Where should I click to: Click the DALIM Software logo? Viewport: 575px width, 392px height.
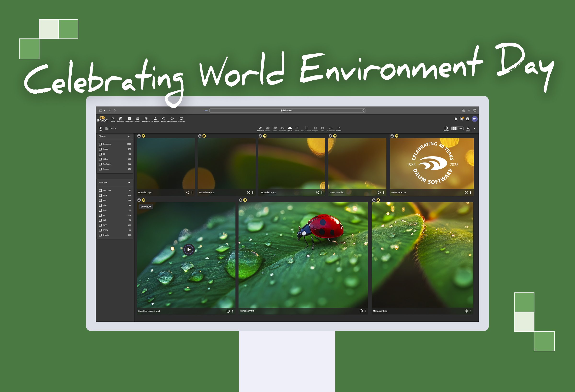103,119
